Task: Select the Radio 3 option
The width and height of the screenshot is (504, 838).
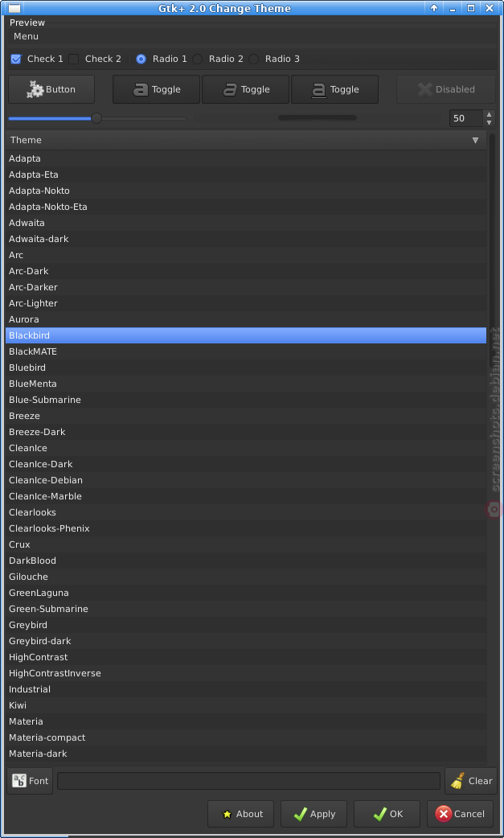Action: click(253, 59)
